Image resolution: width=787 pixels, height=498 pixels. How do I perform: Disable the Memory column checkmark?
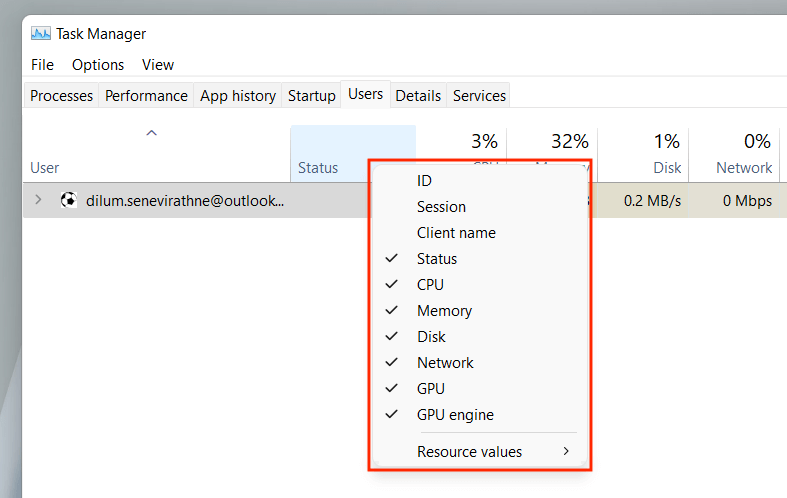[444, 311]
